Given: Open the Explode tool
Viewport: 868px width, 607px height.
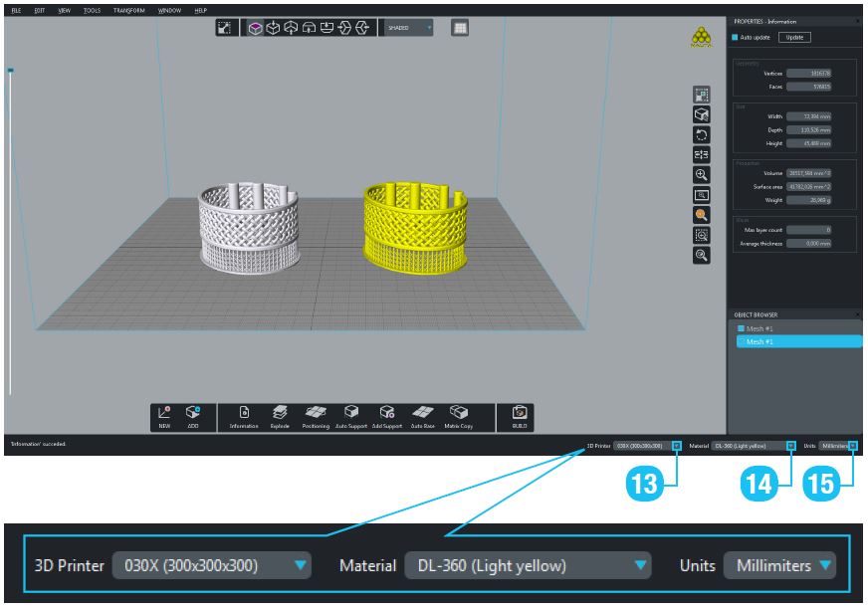Looking at the screenshot, I should [280, 412].
